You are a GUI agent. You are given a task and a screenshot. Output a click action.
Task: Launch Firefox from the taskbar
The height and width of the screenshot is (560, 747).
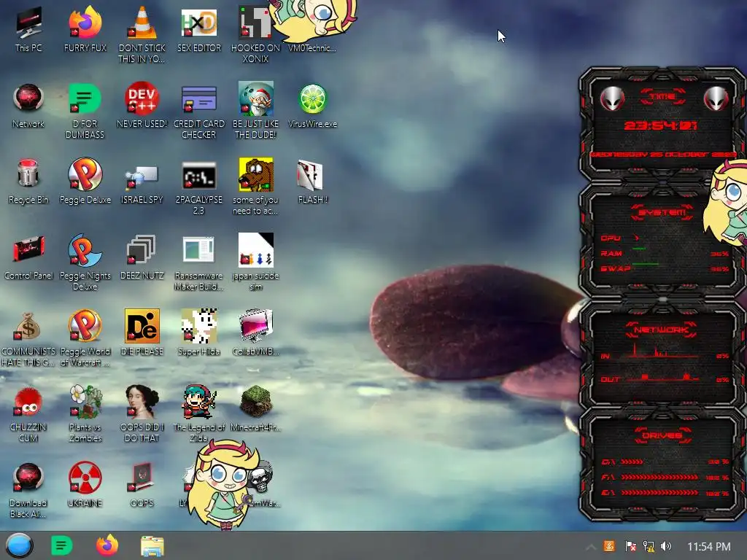[x=107, y=545]
